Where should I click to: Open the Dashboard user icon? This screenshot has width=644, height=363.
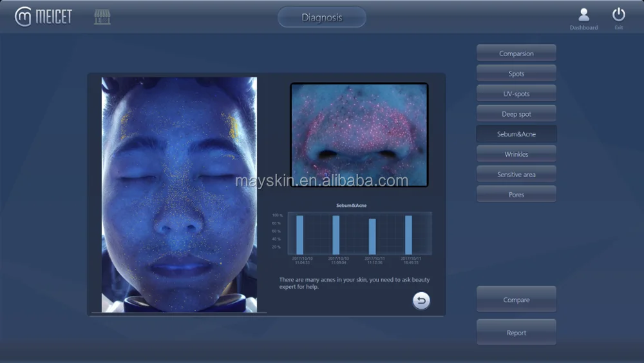[x=583, y=19]
